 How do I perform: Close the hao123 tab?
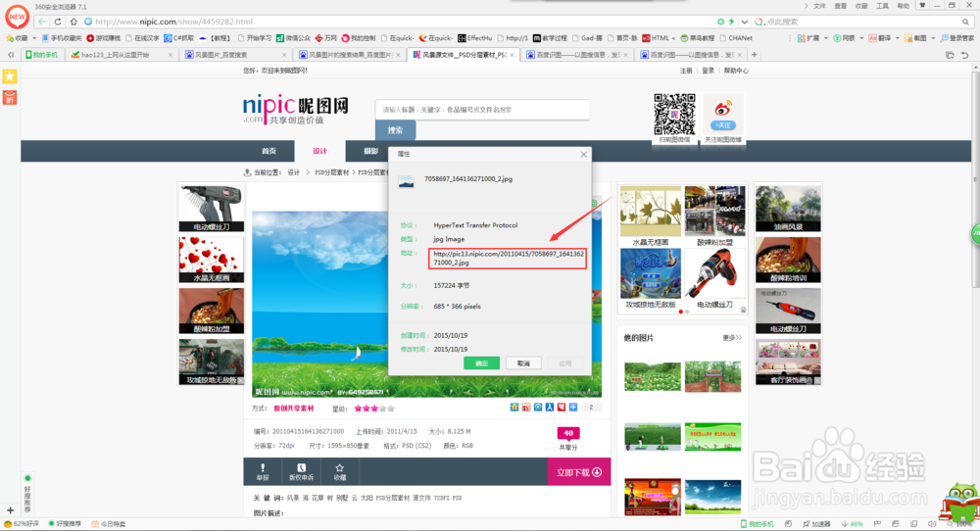(170, 55)
